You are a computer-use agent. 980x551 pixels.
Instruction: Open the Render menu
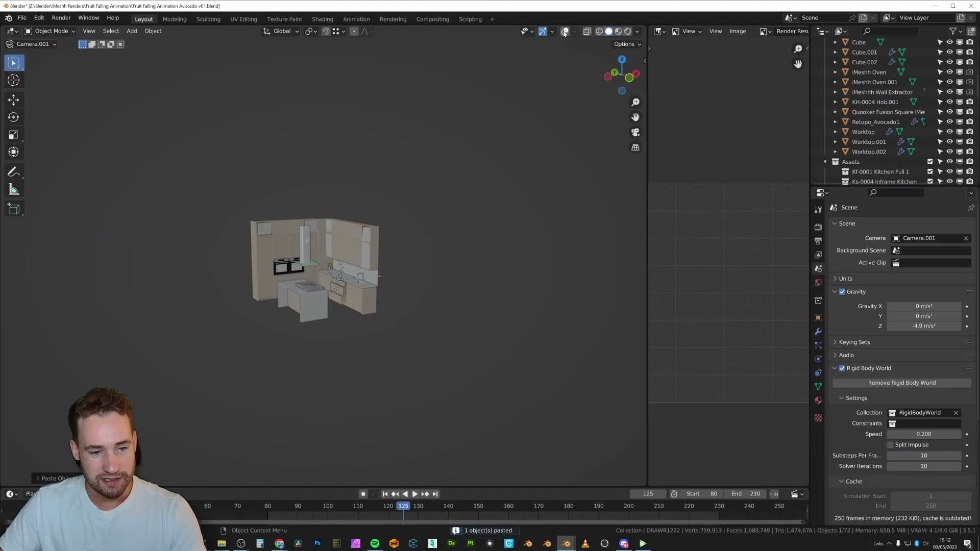coord(61,18)
